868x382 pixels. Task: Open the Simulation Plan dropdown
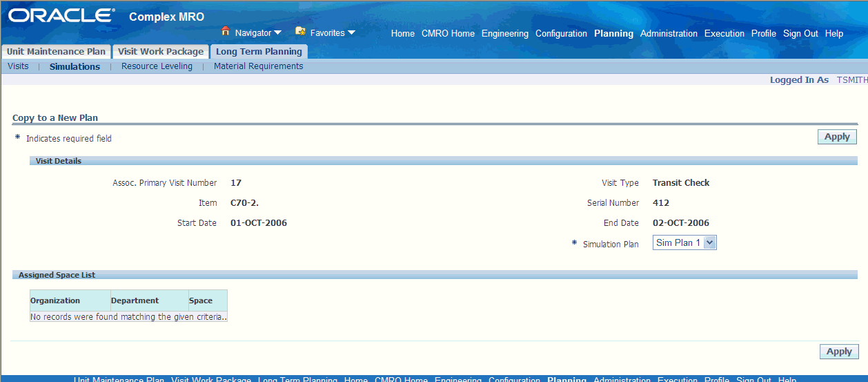click(684, 242)
